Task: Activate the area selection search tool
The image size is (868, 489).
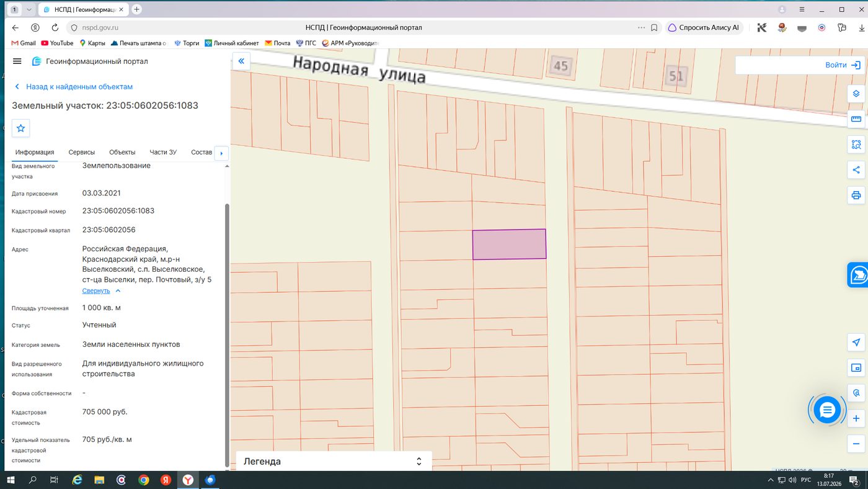Action: [x=856, y=145]
